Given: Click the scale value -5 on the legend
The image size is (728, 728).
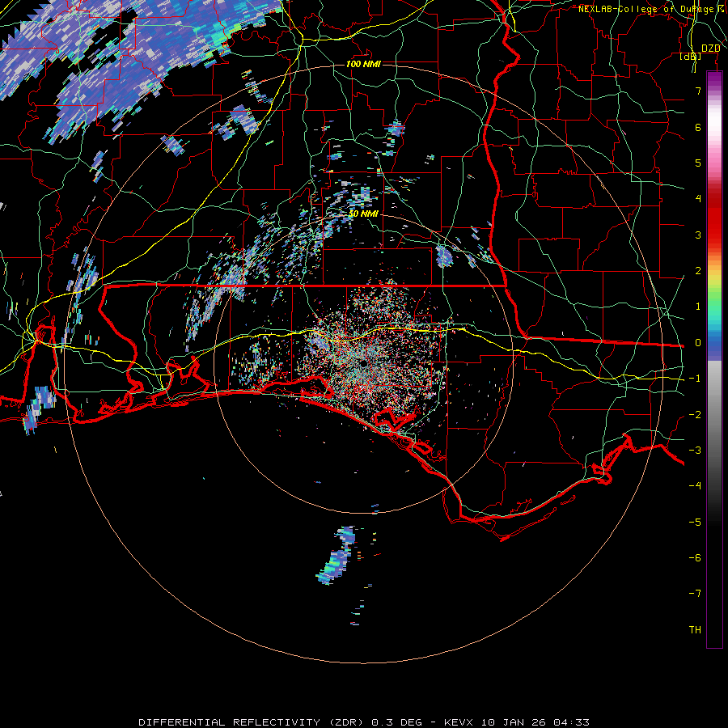Looking at the screenshot, I should (x=695, y=523).
